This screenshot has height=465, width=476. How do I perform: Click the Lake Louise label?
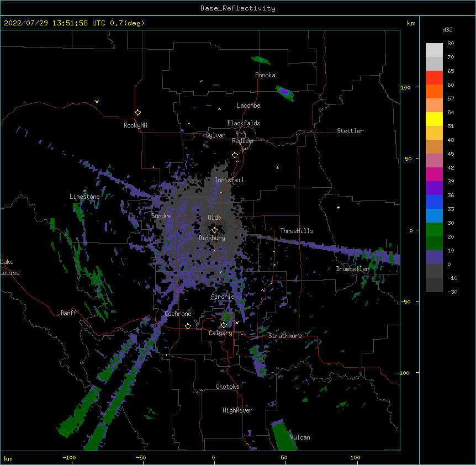pos(10,267)
